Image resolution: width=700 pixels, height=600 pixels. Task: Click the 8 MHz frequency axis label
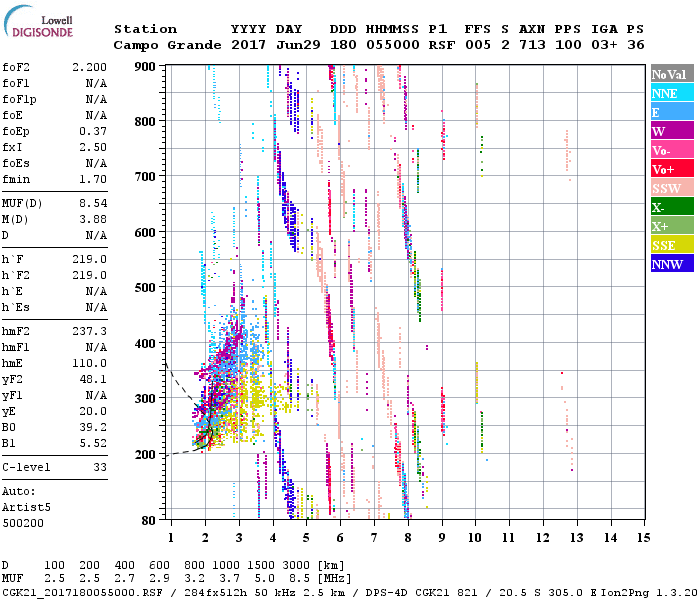pyautogui.click(x=408, y=538)
